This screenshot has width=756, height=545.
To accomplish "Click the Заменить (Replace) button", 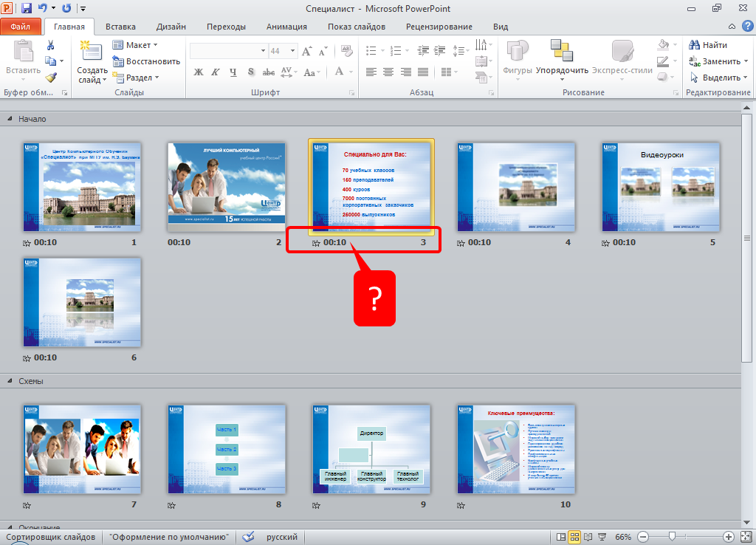I will [x=715, y=61].
